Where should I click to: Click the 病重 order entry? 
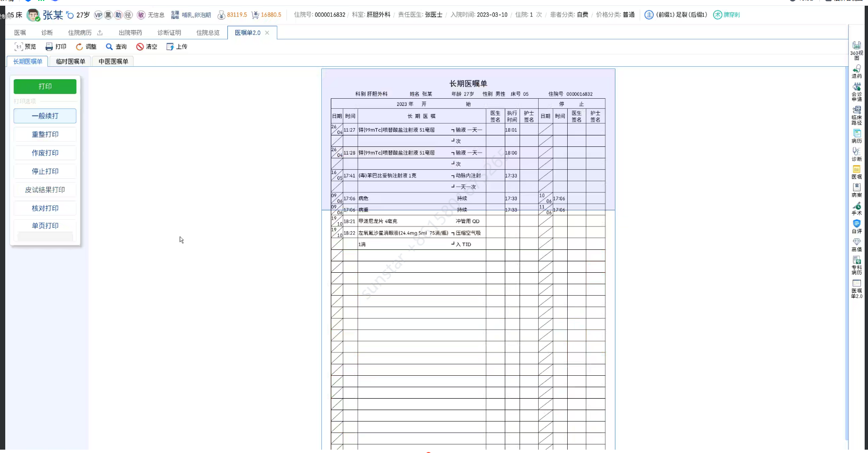[x=363, y=210]
